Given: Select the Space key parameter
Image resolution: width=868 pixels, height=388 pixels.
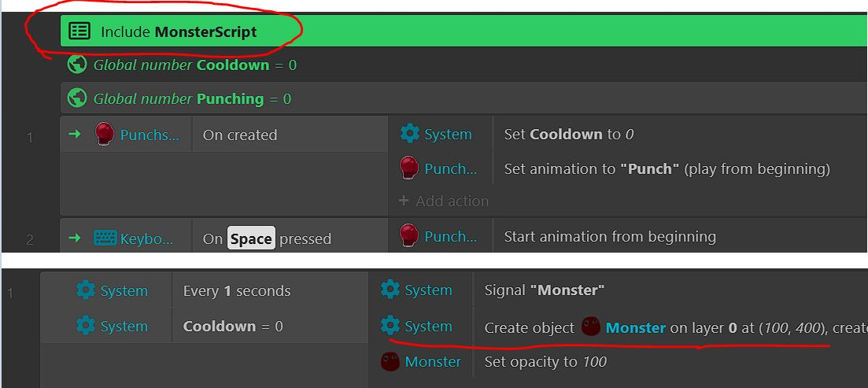Looking at the screenshot, I should [x=251, y=238].
